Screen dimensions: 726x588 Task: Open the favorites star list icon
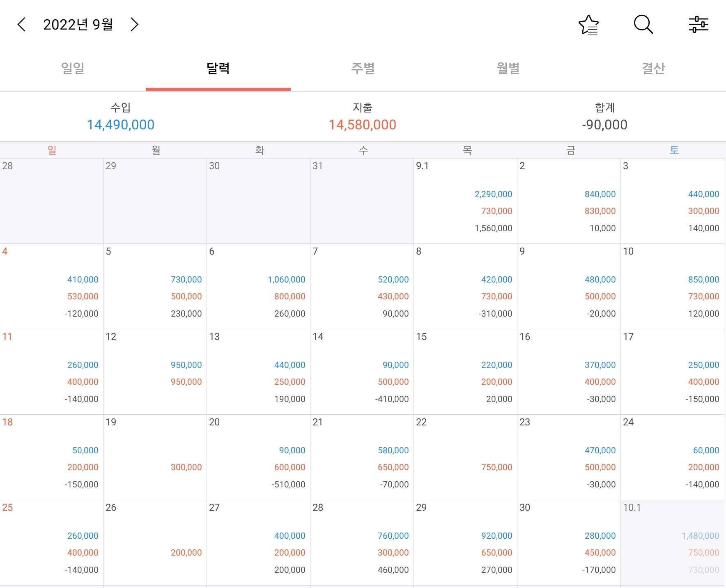[x=588, y=25]
